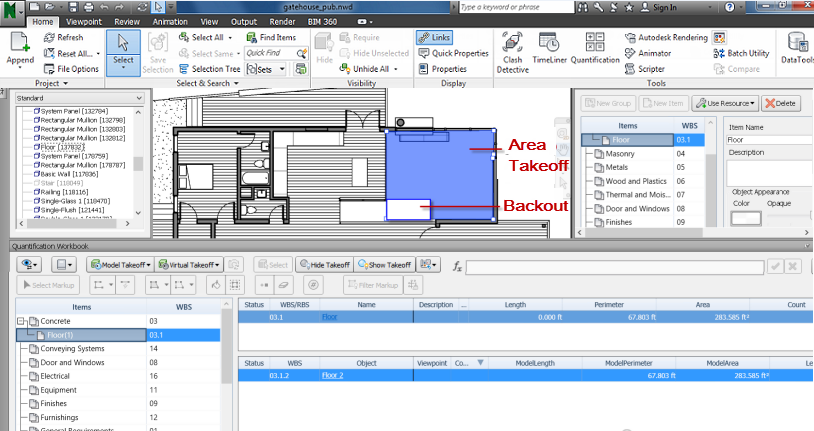Open Batch Utility
The height and width of the screenshot is (431, 814).
click(741, 53)
